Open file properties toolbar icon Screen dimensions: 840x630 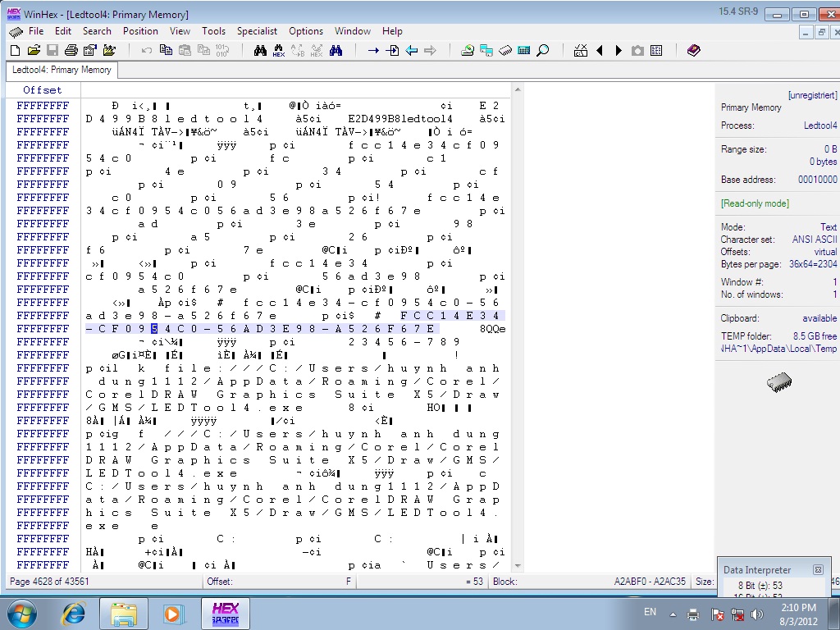coord(90,50)
